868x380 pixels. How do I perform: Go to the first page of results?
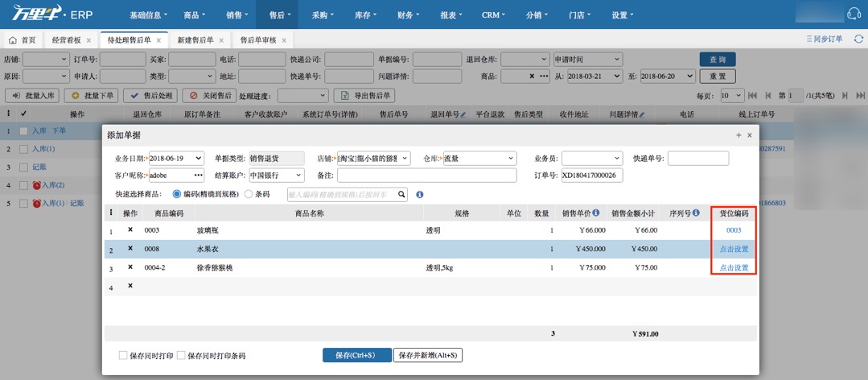pos(752,95)
